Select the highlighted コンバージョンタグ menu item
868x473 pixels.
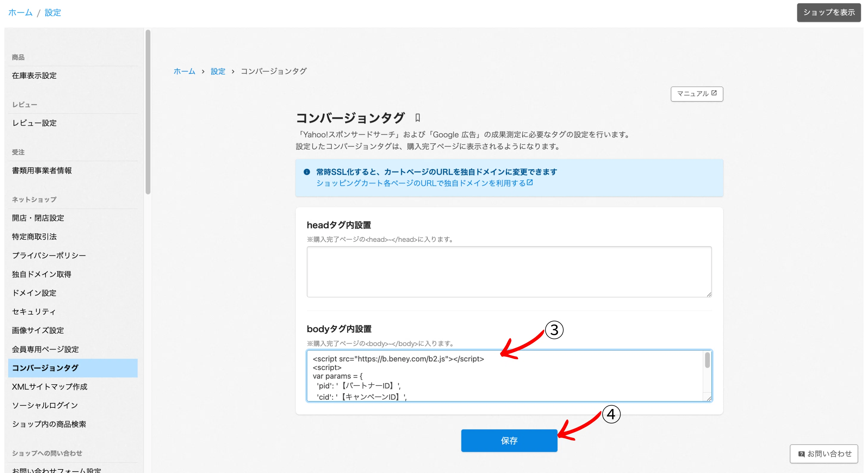[73, 368]
